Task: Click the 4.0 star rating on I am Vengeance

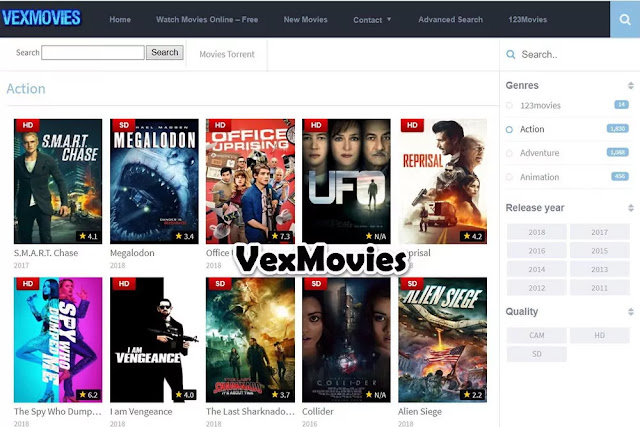Action: click(x=184, y=395)
